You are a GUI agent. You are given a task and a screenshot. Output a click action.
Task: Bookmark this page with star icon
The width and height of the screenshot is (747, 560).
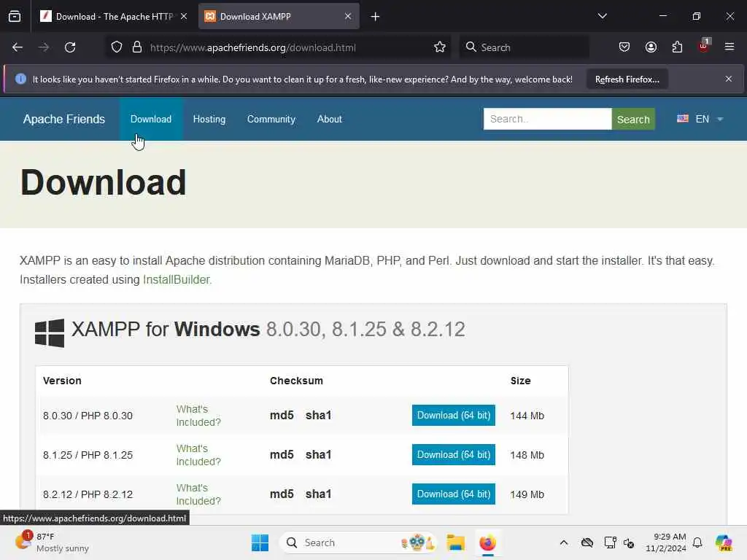pyautogui.click(x=440, y=47)
